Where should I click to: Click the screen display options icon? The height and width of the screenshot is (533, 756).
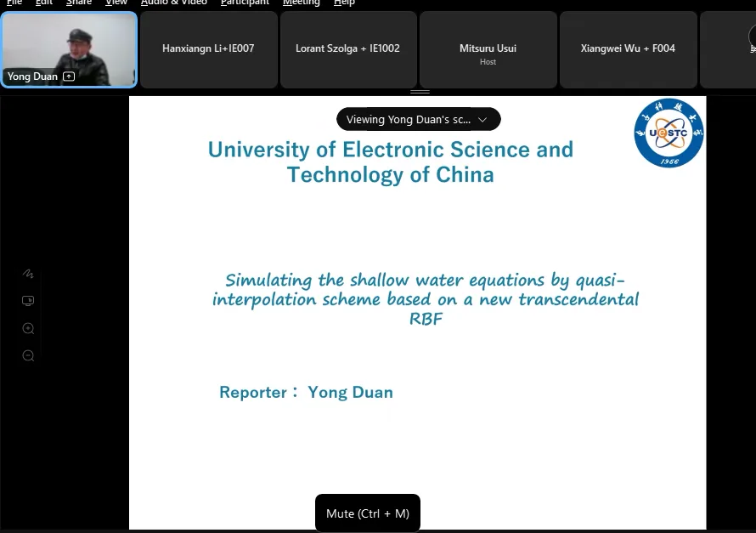tap(28, 301)
